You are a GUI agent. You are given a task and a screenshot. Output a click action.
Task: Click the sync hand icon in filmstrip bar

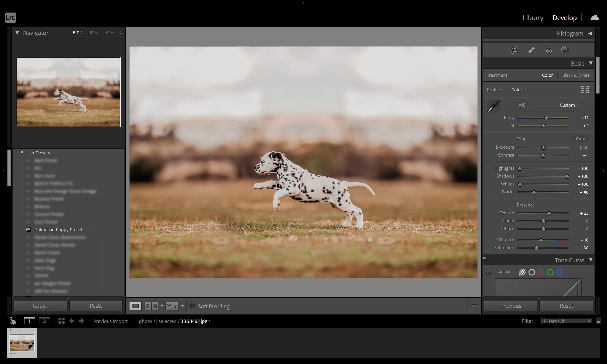pos(12,321)
